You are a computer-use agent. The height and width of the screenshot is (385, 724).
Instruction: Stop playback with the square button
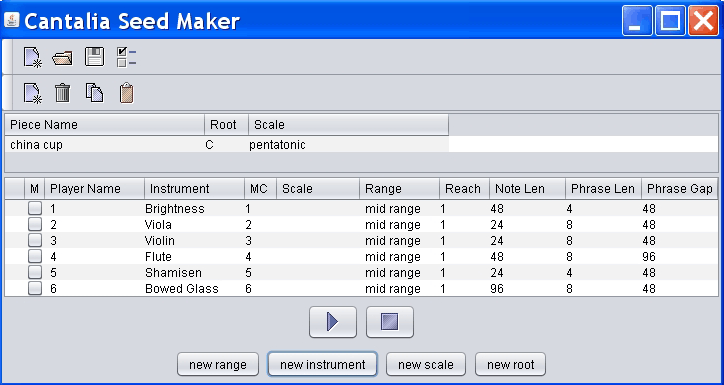click(390, 322)
